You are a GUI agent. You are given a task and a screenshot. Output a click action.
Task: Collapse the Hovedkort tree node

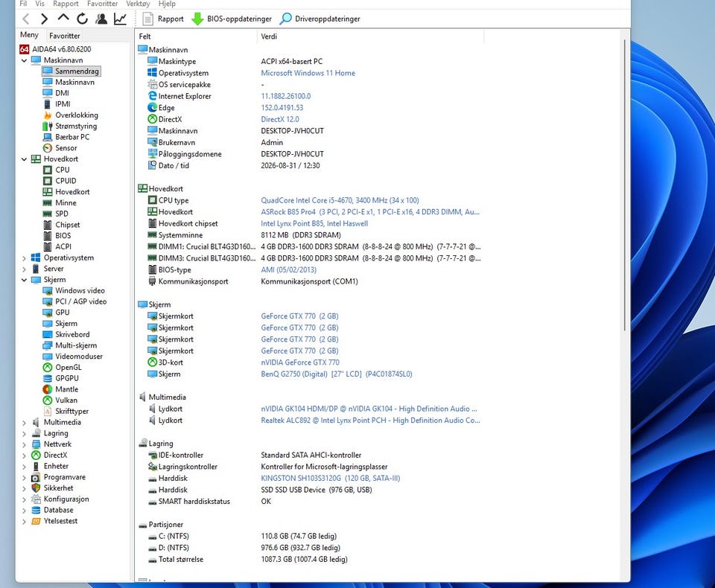[24, 159]
